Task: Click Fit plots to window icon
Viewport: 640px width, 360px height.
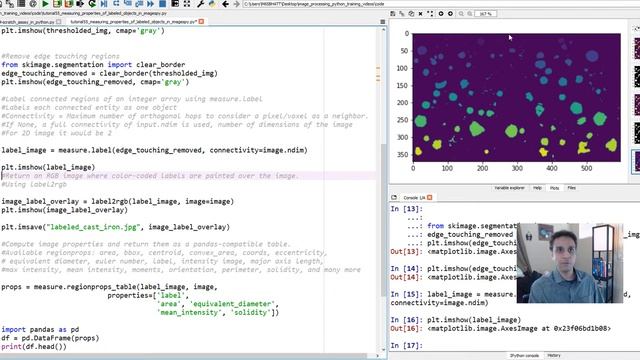Action: tap(430, 13)
